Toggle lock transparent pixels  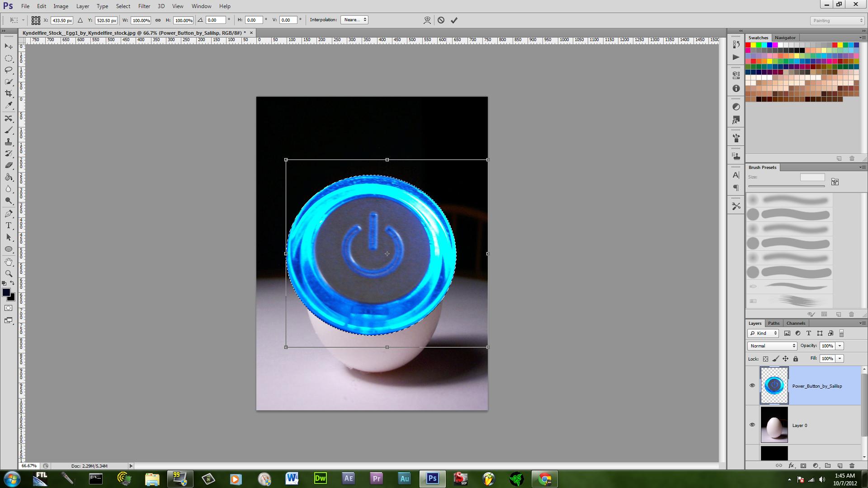point(765,359)
